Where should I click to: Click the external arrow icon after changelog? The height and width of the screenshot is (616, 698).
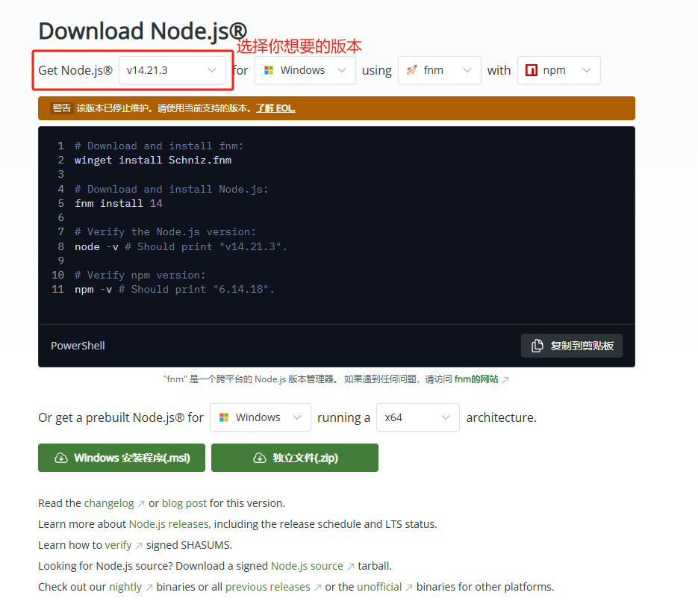(x=141, y=504)
